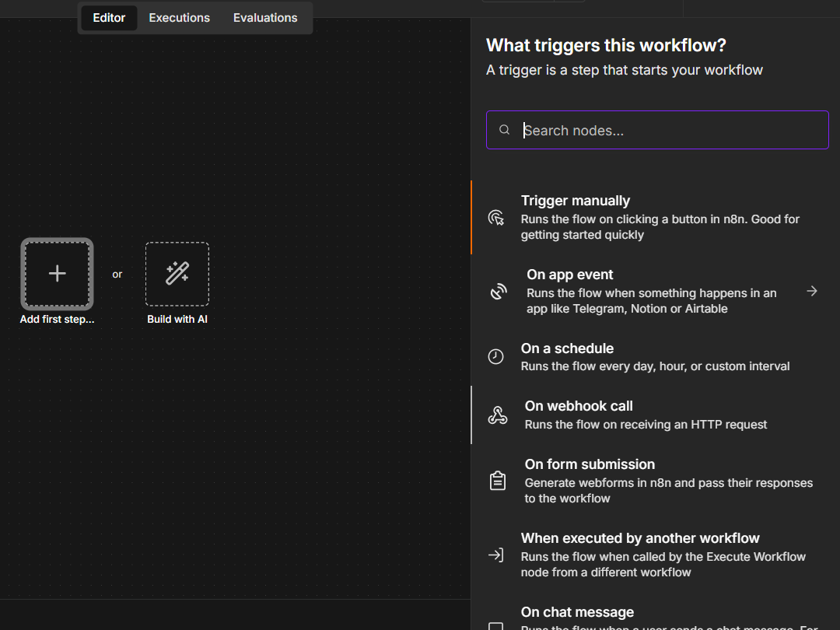This screenshot has width=840, height=630.
Task: Click description 'Runs the flow on receiving an HTTP request'
Action: click(x=646, y=425)
